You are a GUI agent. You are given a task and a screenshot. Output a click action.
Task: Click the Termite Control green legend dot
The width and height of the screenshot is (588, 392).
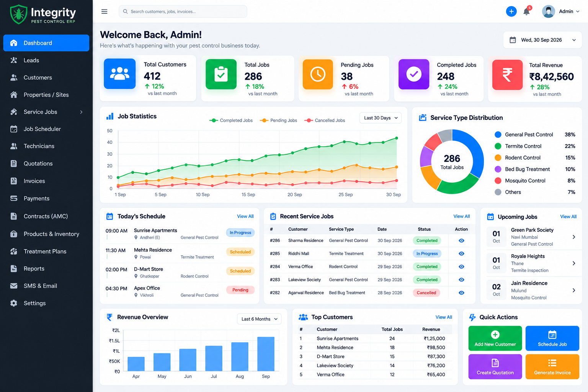[498, 146]
